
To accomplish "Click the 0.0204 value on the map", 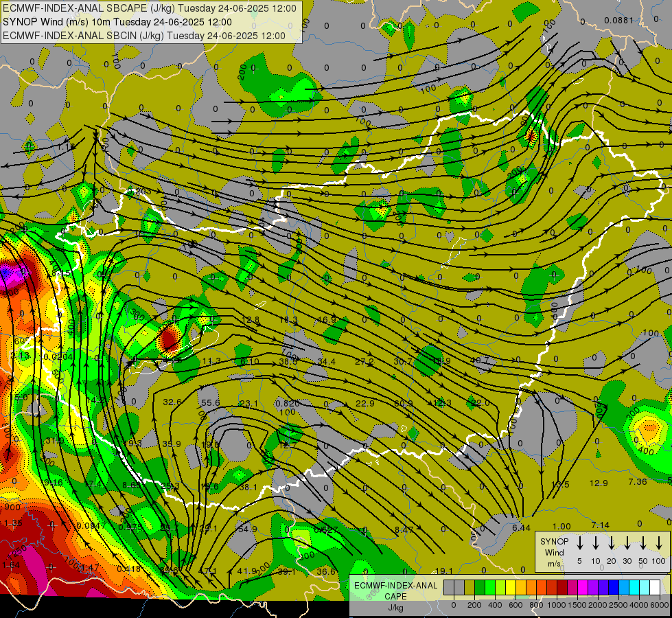I will point(58,356).
